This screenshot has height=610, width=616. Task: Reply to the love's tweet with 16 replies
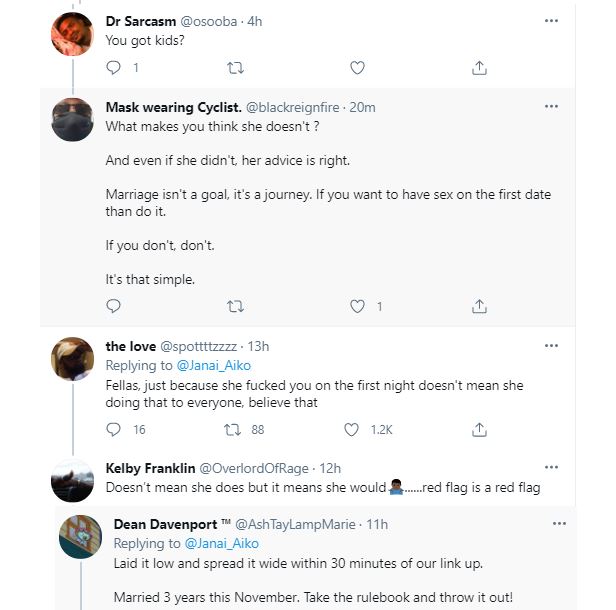point(114,430)
